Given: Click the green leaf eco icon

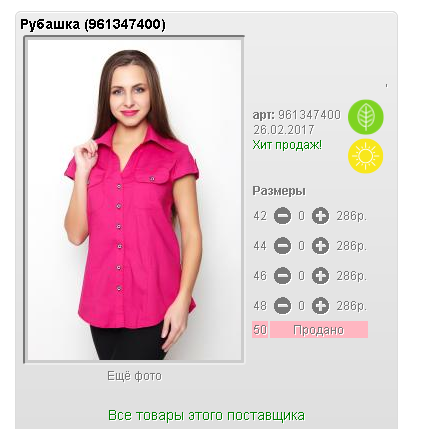Looking at the screenshot, I should pyautogui.click(x=366, y=117).
